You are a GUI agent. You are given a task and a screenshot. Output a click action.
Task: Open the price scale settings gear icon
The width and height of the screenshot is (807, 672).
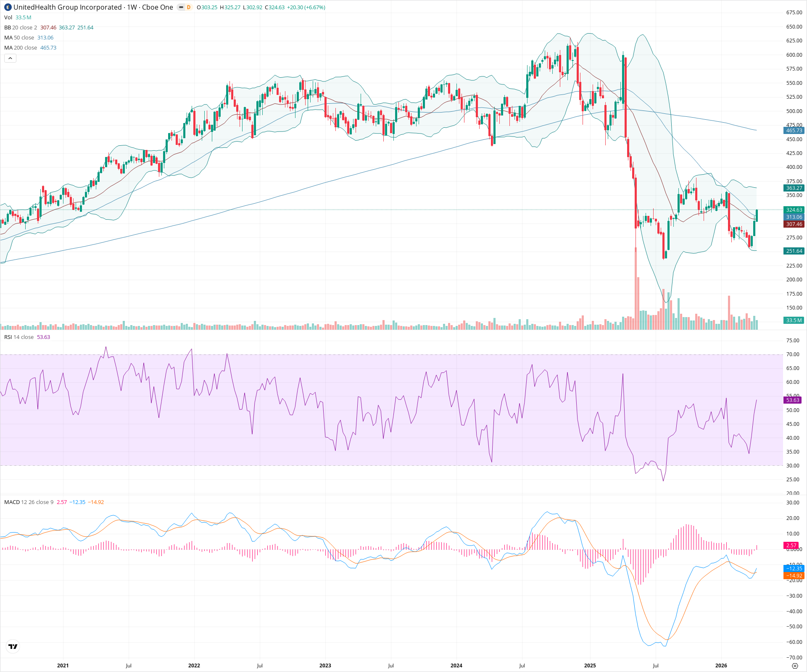point(796,666)
